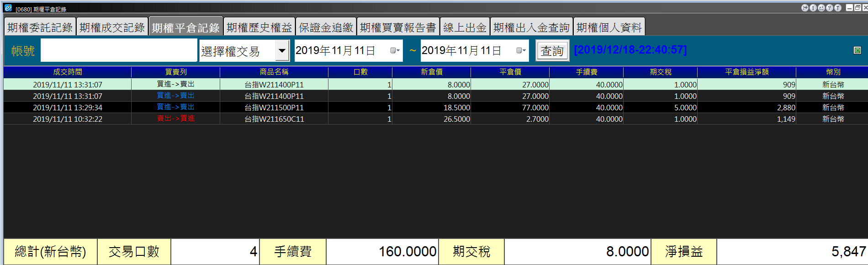Restore down the 期權平倉記錄 window
The width and height of the screenshot is (868, 265).
click(x=857, y=8)
